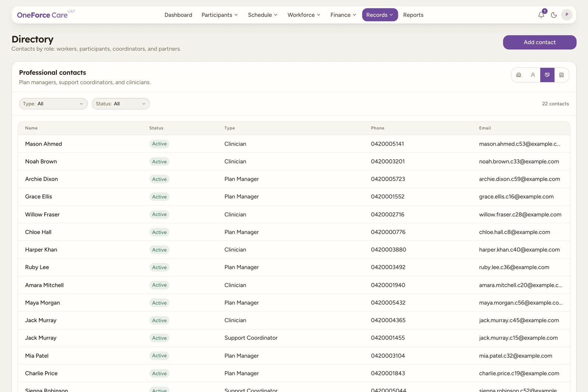Click email archie.dixon.c59@example.com

(x=519, y=179)
